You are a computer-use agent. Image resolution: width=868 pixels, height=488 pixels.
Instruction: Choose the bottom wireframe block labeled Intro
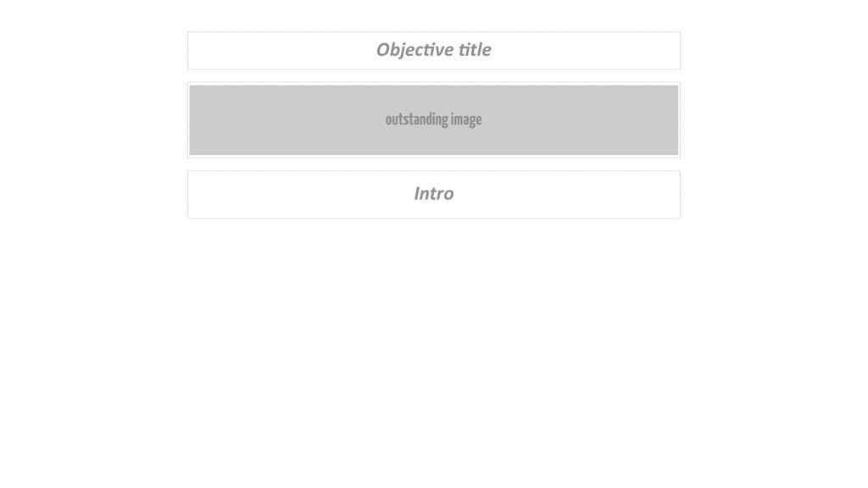(x=433, y=194)
